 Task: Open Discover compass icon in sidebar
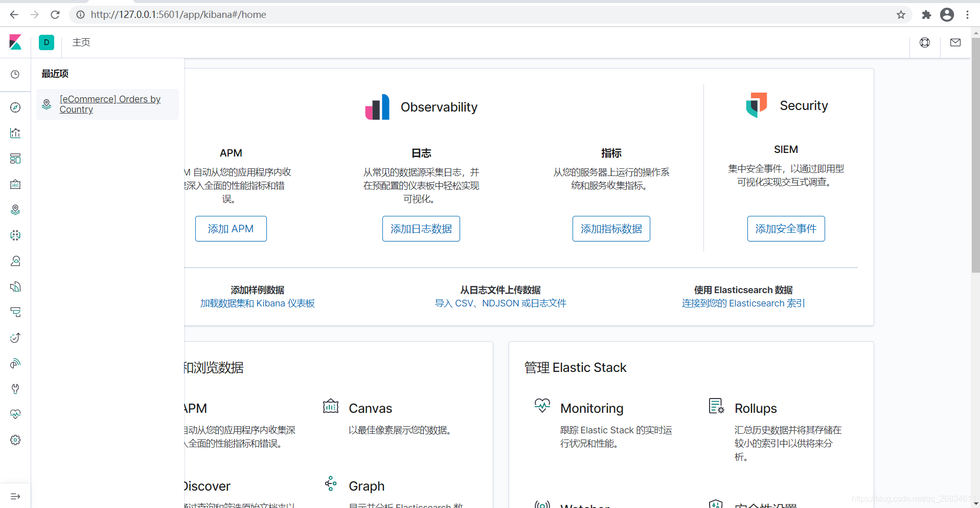click(15, 107)
